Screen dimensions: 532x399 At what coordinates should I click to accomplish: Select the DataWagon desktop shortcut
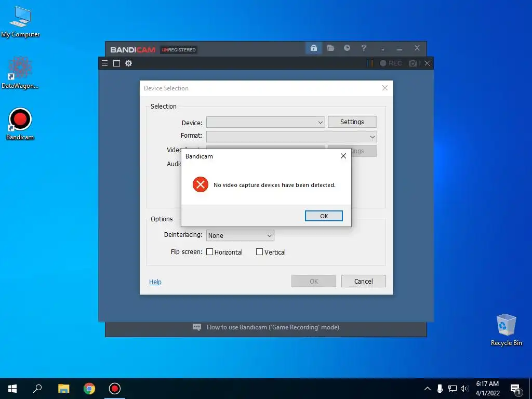[20, 73]
